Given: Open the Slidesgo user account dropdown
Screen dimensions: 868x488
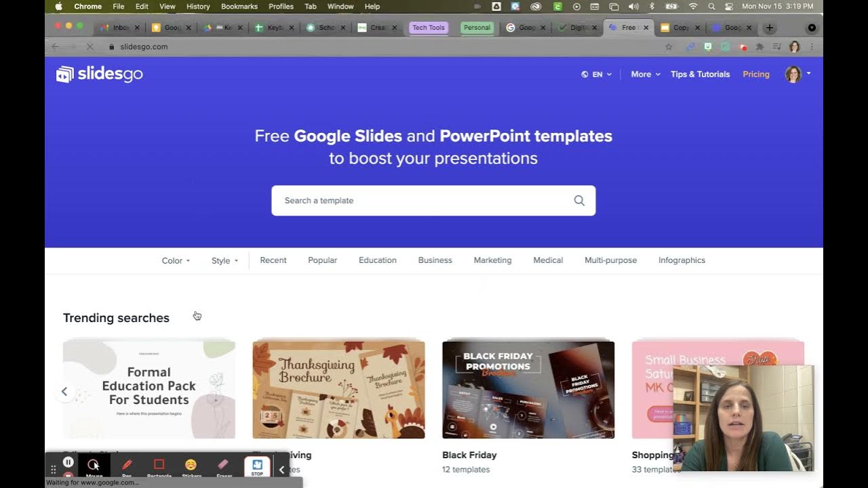Looking at the screenshot, I should coord(798,74).
